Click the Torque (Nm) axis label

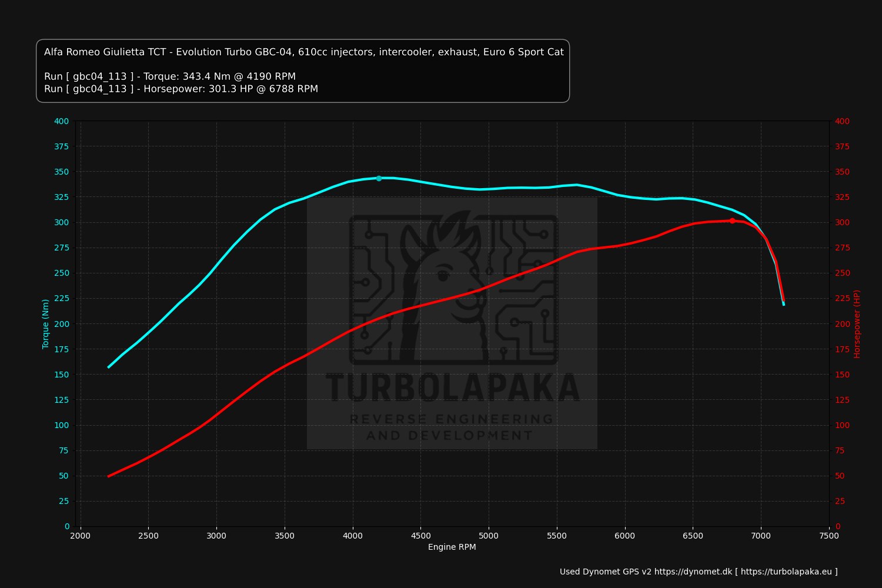[46, 324]
